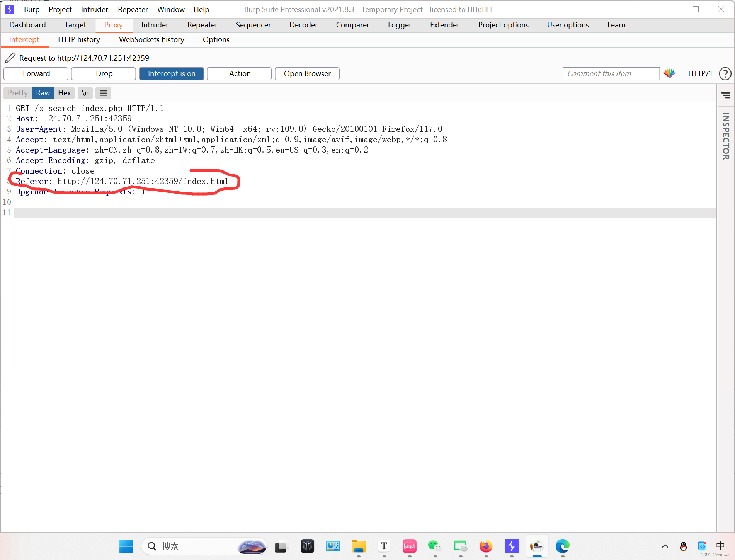Open the paint app in taskbar
Viewport: 735px width, 560px height.
[537, 546]
